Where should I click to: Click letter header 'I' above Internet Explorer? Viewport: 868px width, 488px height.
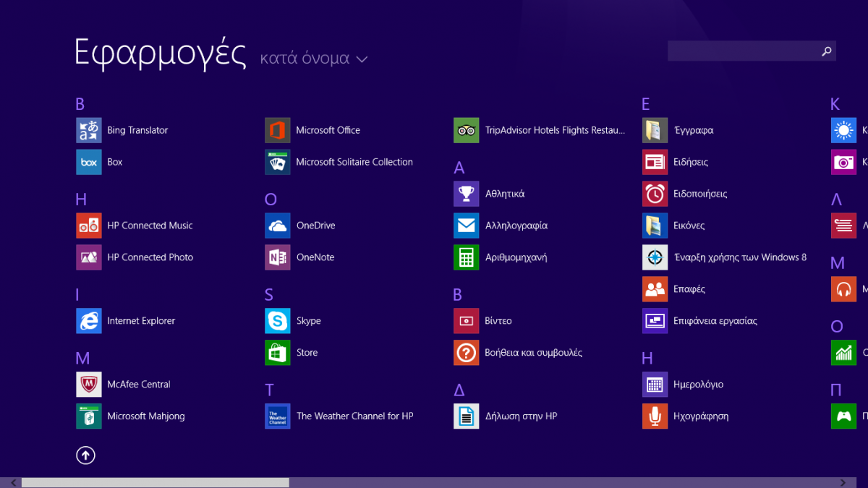point(77,295)
